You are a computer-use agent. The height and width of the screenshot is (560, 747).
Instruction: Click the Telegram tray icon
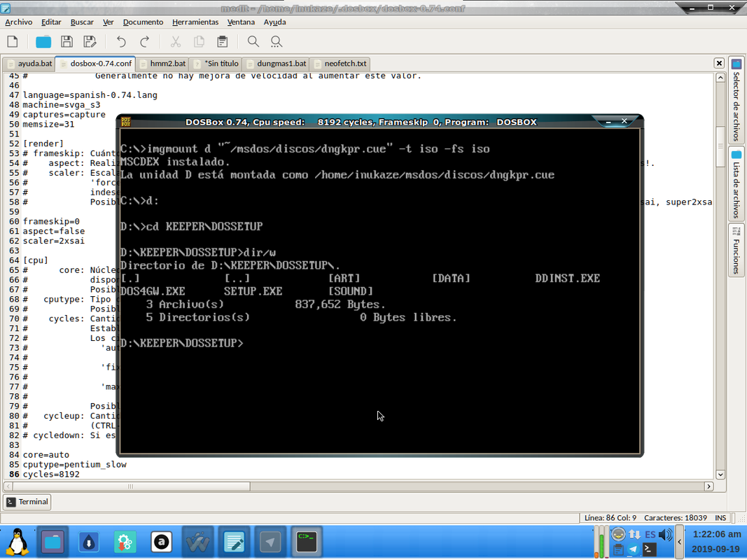point(633,549)
